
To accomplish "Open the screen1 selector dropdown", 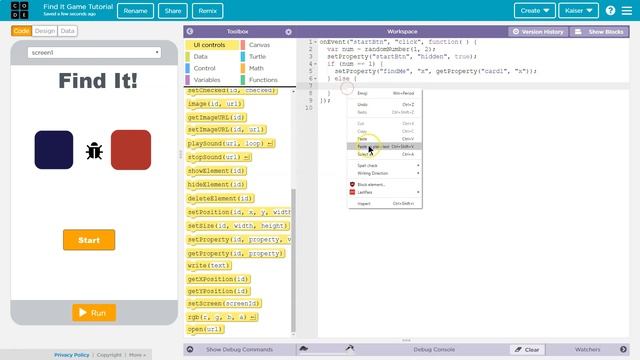I will (94, 53).
